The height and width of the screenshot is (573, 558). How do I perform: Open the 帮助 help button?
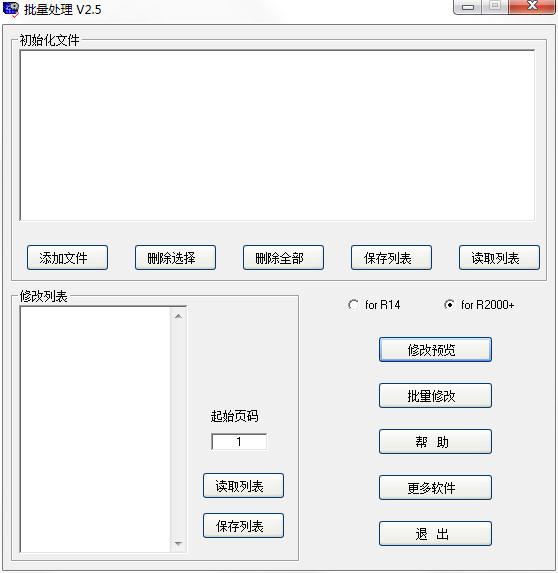pos(435,442)
